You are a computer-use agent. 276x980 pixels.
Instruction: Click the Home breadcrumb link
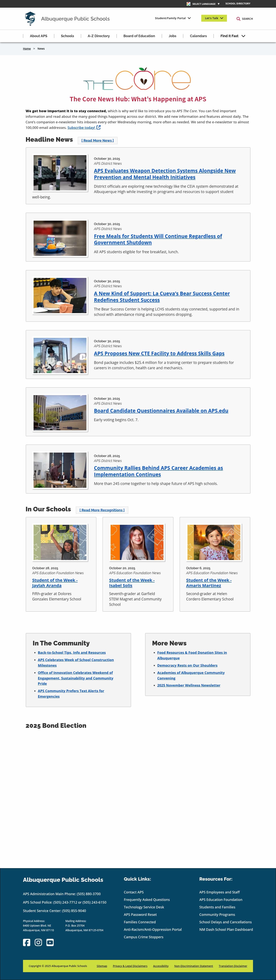pos(27,49)
